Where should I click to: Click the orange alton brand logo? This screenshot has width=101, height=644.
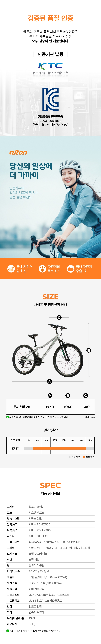[18, 152]
